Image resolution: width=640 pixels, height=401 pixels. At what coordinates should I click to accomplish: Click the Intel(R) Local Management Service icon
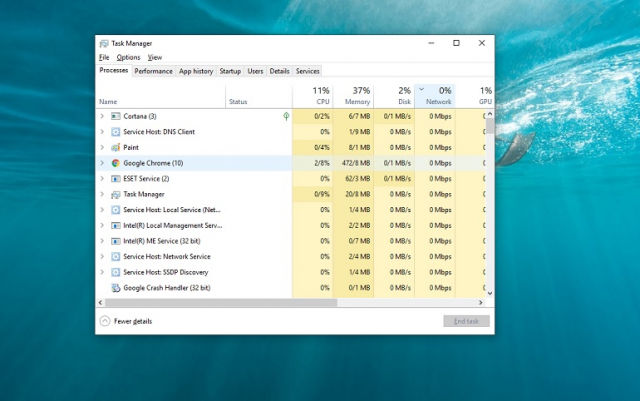116,225
